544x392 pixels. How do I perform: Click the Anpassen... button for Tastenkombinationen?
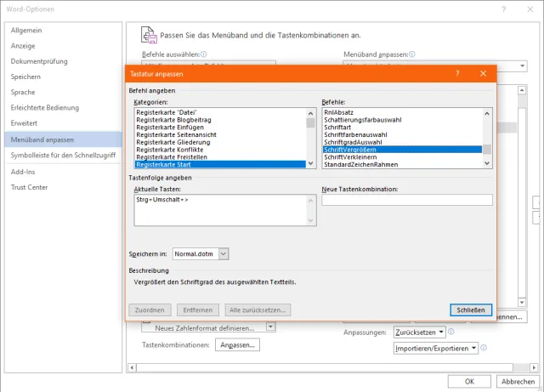click(x=237, y=345)
